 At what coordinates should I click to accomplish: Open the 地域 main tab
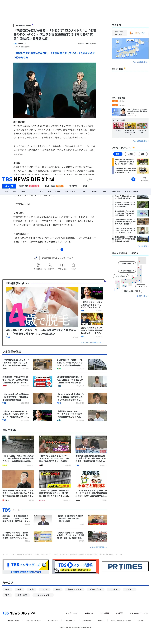(85, 186)
